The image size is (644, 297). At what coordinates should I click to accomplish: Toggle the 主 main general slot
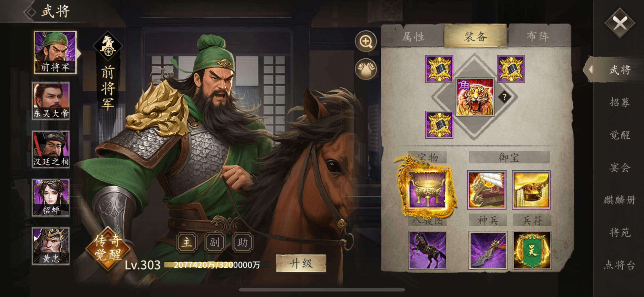[x=187, y=242]
